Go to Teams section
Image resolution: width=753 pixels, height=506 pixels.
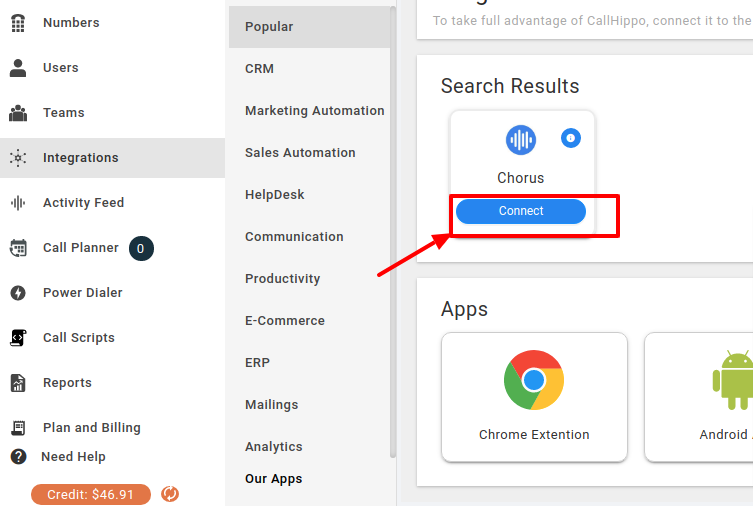click(63, 113)
